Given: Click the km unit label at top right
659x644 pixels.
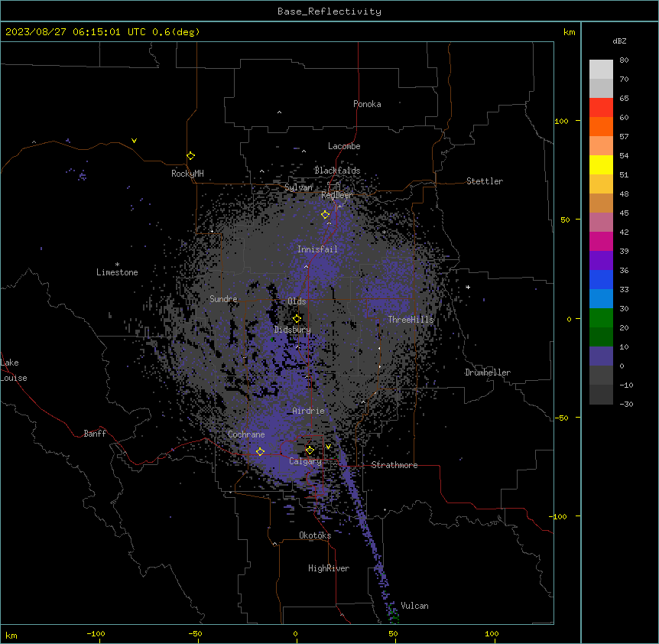Looking at the screenshot, I should coord(570,32).
